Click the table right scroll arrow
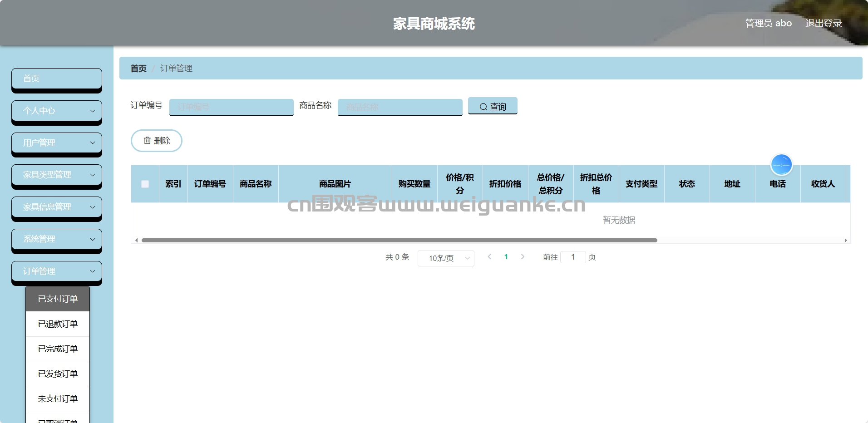The width and height of the screenshot is (868, 423). [x=845, y=241]
